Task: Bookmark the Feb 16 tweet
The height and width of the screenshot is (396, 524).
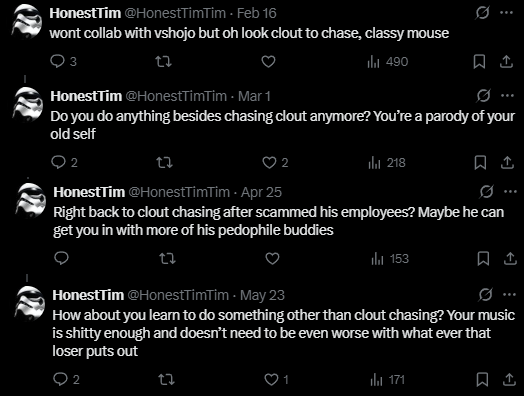Action: click(479, 61)
